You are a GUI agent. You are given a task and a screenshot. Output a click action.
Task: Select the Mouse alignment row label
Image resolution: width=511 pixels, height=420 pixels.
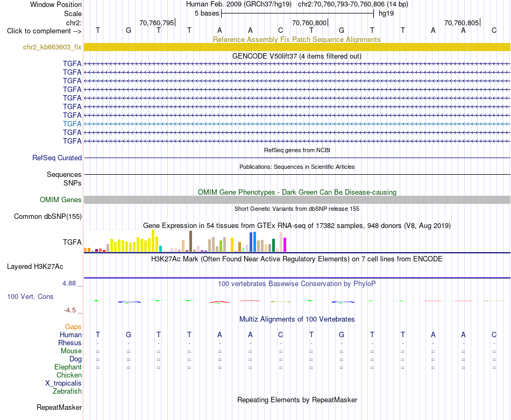(x=71, y=351)
